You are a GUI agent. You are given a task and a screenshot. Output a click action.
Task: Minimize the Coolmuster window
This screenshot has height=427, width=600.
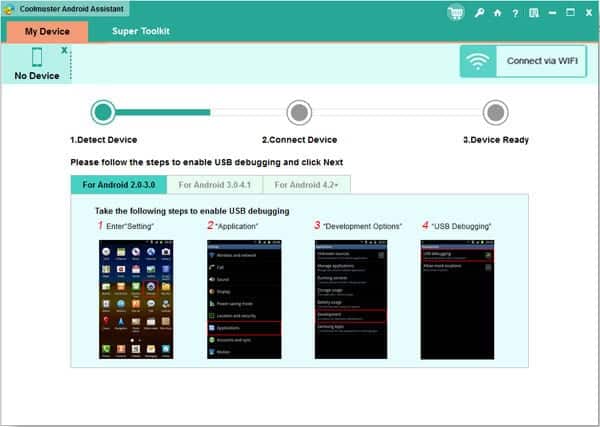pyautogui.click(x=552, y=13)
